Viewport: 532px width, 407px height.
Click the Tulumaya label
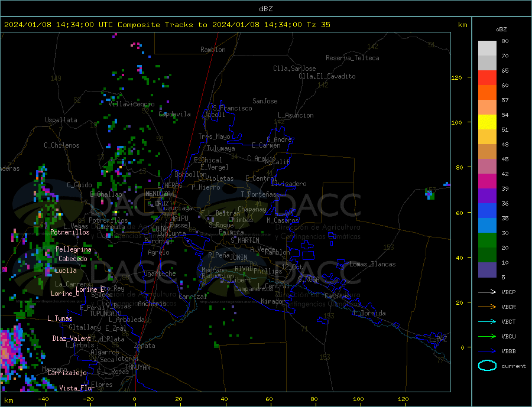(x=221, y=148)
